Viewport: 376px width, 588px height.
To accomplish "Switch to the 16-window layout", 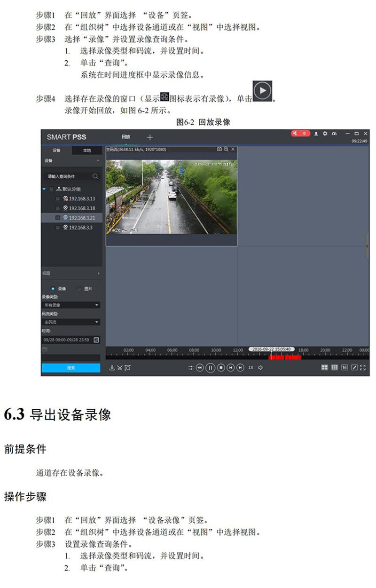I will point(345,367).
